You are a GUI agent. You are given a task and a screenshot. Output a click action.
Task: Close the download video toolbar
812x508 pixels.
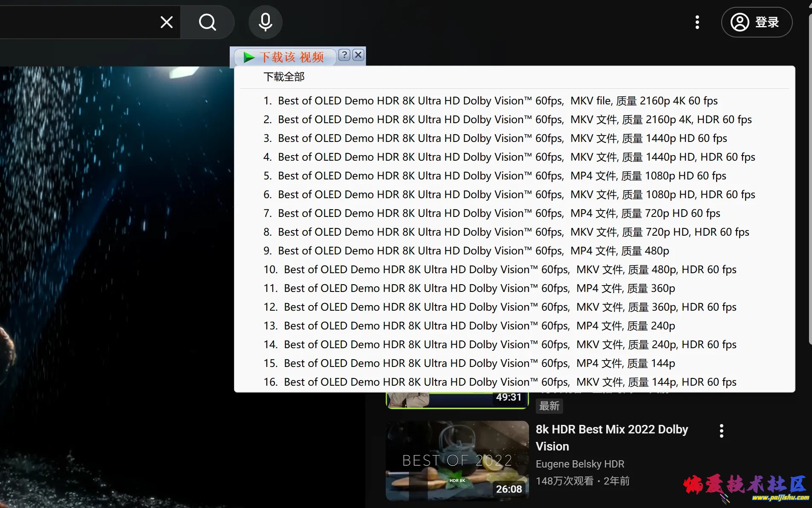(x=358, y=55)
